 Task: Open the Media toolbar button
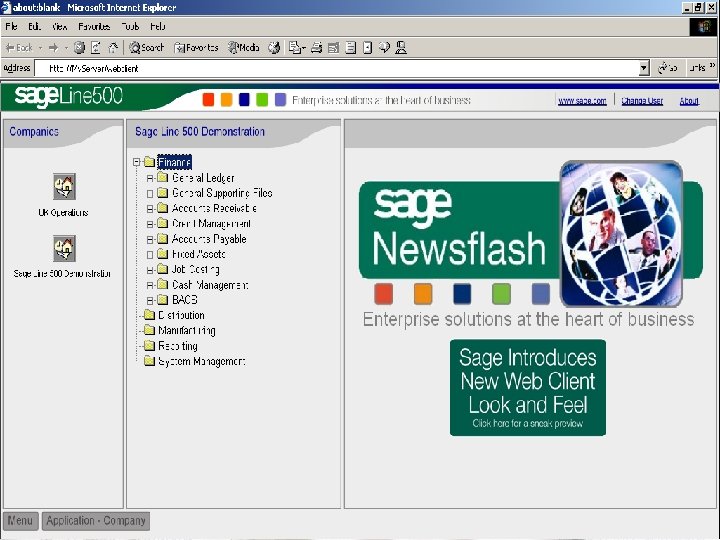244,47
